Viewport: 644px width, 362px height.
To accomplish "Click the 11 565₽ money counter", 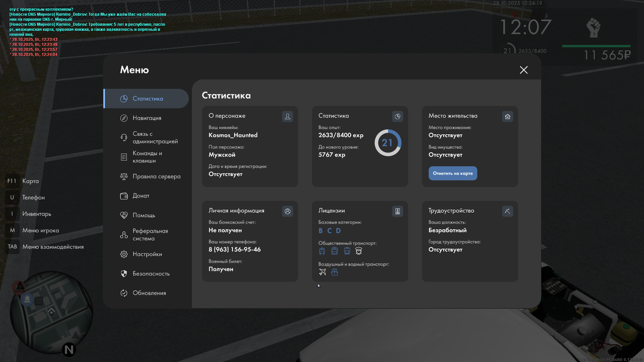I will pyautogui.click(x=607, y=55).
